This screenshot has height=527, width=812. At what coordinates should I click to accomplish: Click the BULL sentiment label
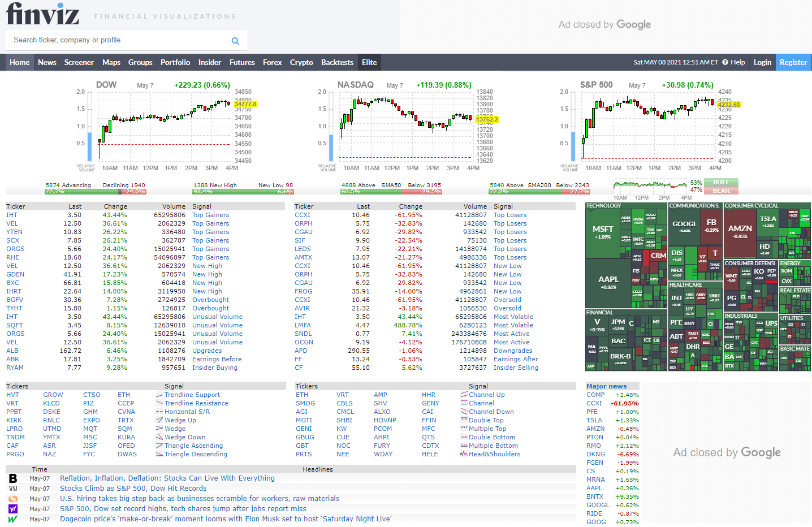721,183
